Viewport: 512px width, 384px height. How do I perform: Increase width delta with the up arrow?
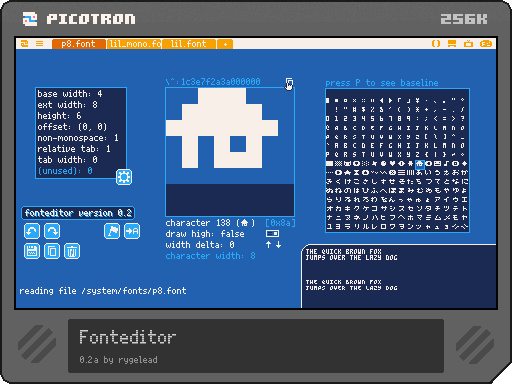click(x=269, y=245)
